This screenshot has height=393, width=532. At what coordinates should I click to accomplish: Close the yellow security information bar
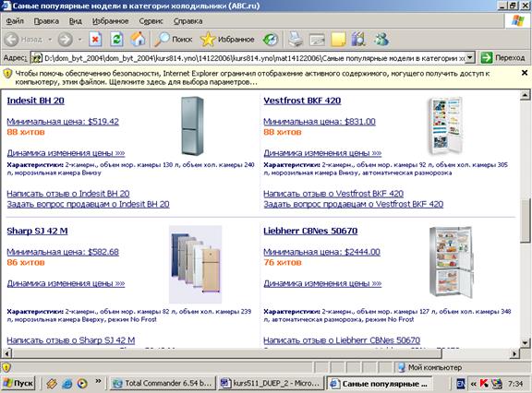525,73
